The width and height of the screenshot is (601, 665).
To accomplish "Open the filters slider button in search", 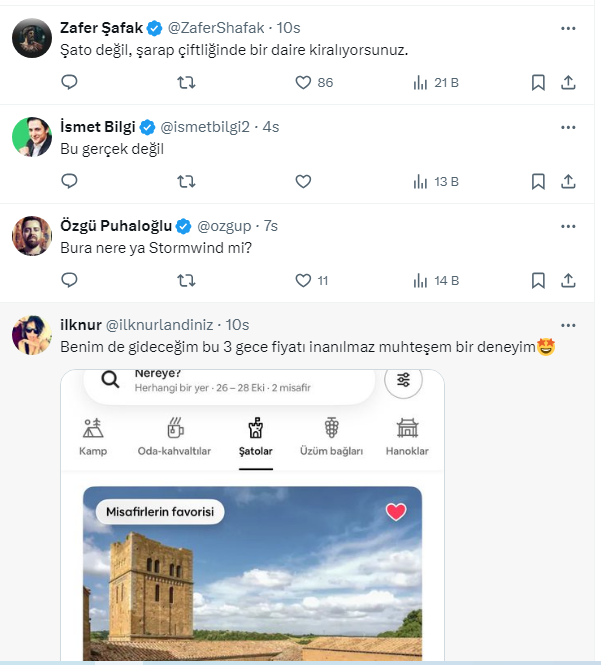I will pyautogui.click(x=403, y=380).
